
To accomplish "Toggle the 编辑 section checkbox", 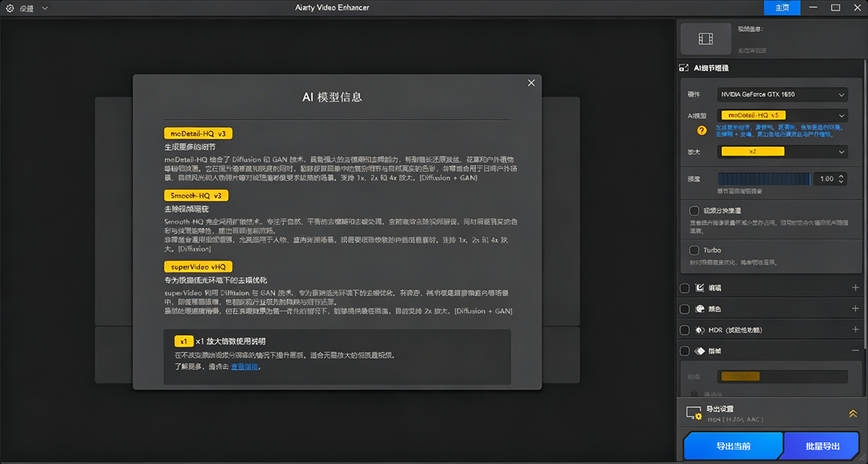I will [685, 288].
